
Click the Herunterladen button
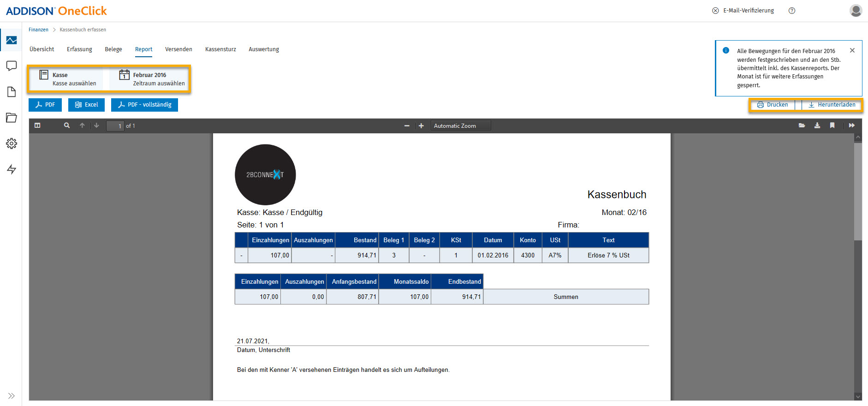(x=832, y=105)
